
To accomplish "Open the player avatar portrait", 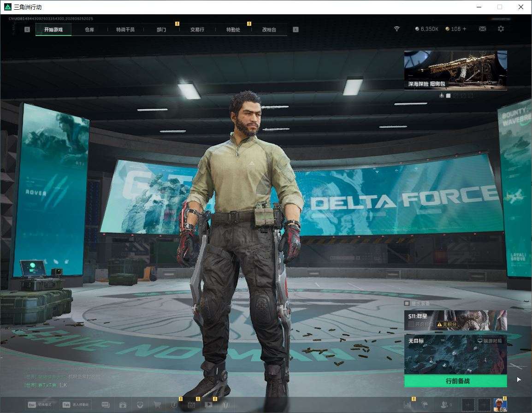I will 500,405.
